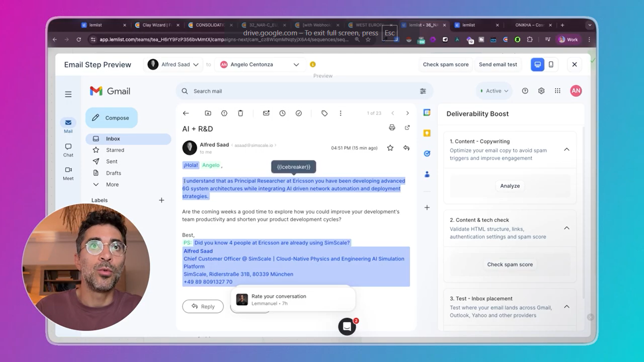
Task: Collapse the Content & tech check section
Action: coord(567,228)
